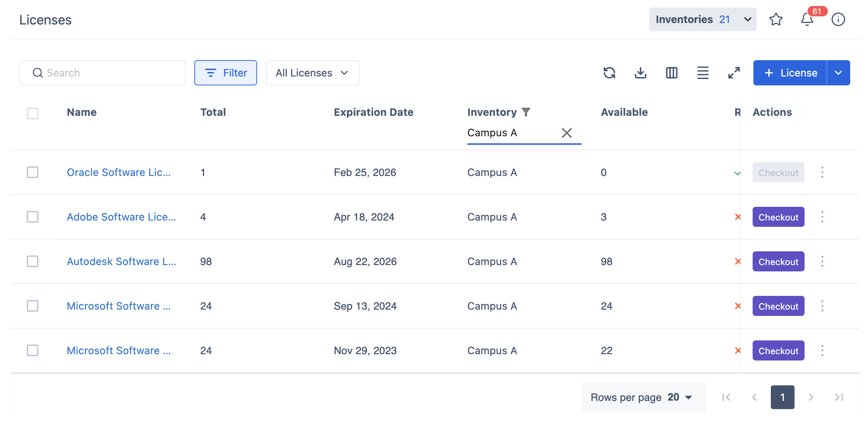This screenshot has width=868, height=421.
Task: Expand table to fullscreen
Action: tap(734, 73)
